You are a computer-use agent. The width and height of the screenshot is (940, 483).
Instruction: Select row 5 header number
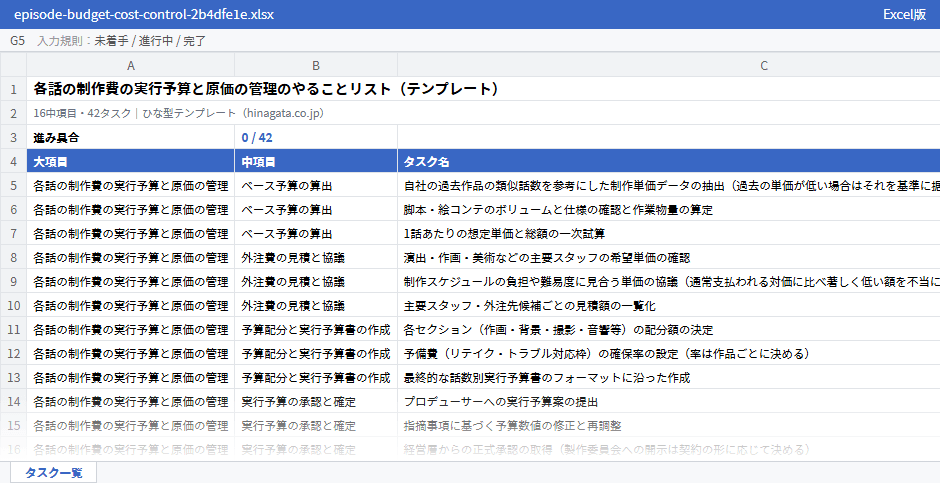13,185
